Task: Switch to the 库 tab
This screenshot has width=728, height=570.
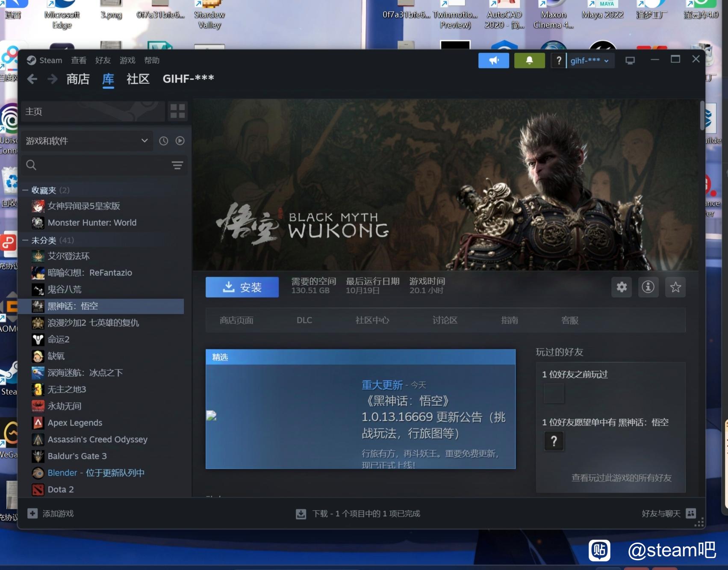Action: point(108,79)
